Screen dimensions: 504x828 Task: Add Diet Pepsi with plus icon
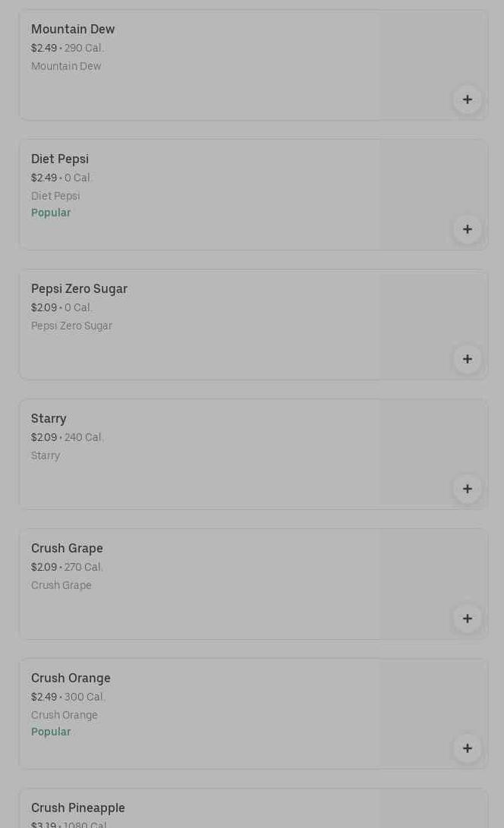tap(468, 229)
